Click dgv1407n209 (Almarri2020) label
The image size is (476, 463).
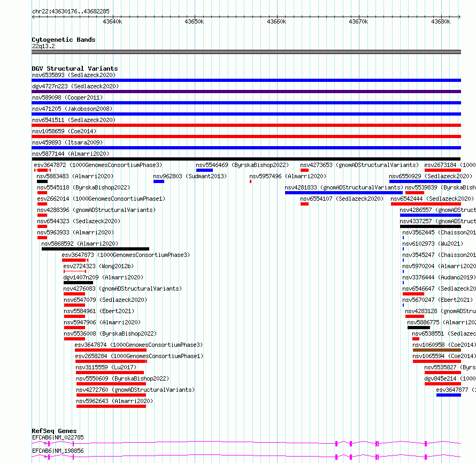(103, 277)
